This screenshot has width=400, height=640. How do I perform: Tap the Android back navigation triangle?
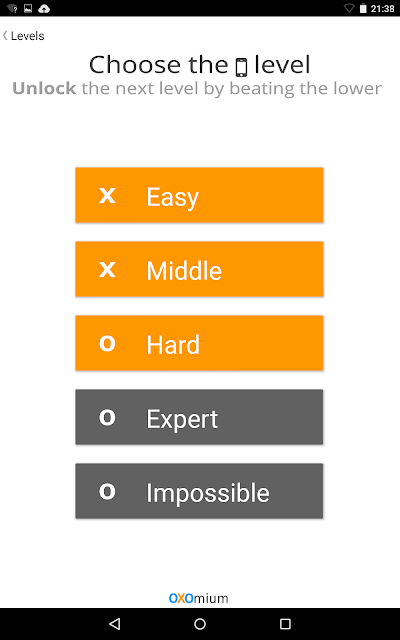tap(115, 623)
